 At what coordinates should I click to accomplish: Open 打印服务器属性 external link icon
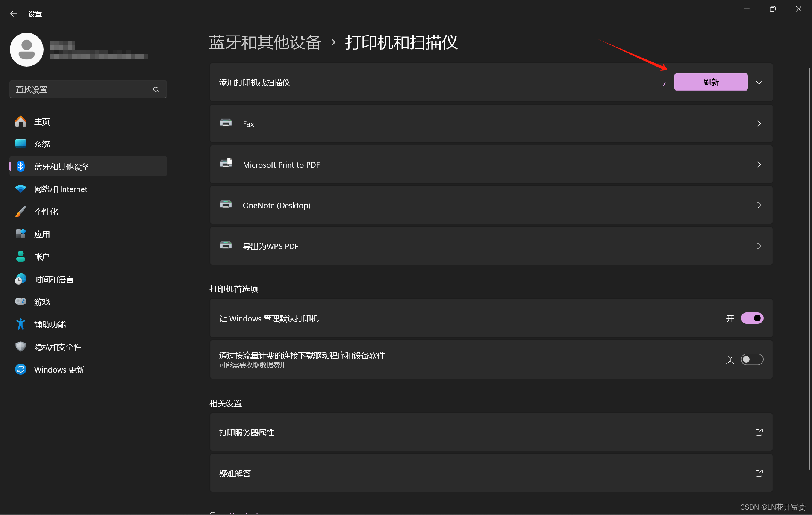(759, 432)
